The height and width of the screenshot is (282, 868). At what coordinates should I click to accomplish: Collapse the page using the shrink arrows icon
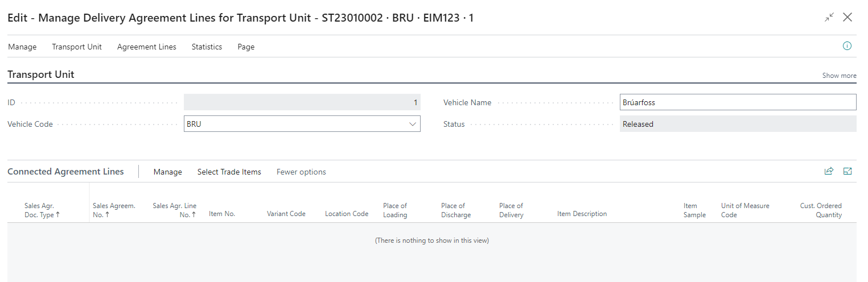click(x=829, y=18)
